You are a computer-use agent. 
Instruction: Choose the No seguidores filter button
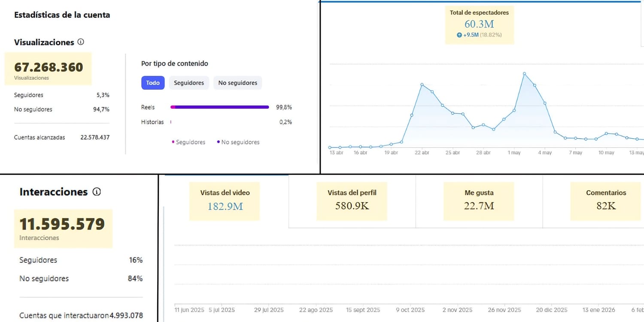[x=237, y=83]
